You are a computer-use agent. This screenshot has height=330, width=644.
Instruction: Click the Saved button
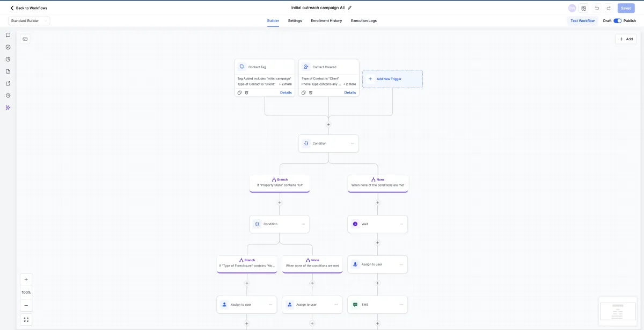tap(626, 8)
